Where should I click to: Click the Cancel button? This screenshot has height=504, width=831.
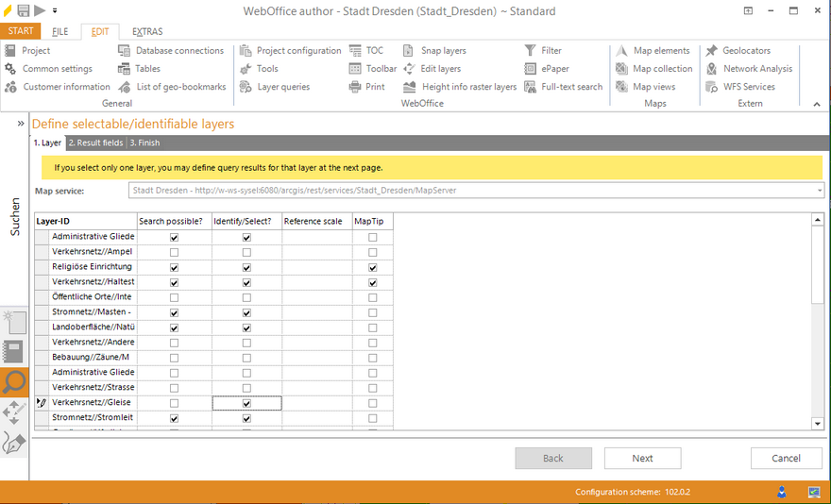click(786, 459)
